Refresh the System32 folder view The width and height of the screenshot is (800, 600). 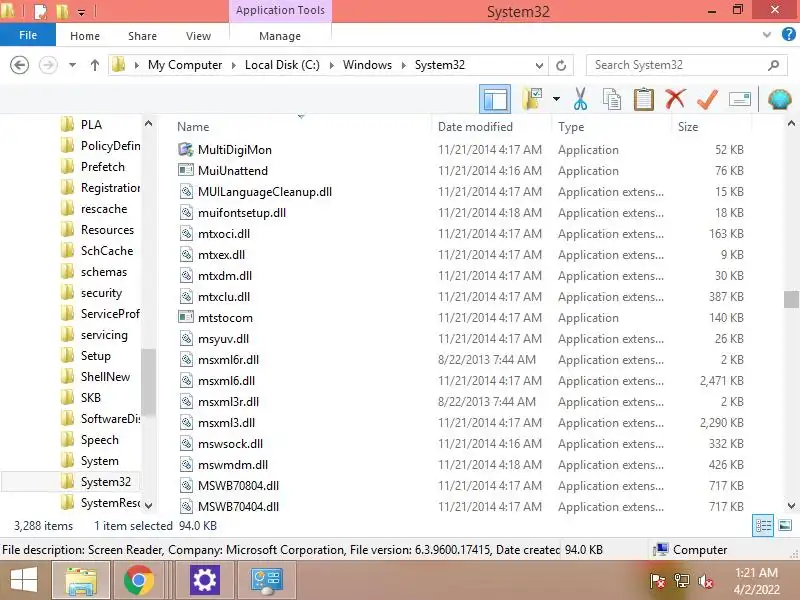point(561,65)
